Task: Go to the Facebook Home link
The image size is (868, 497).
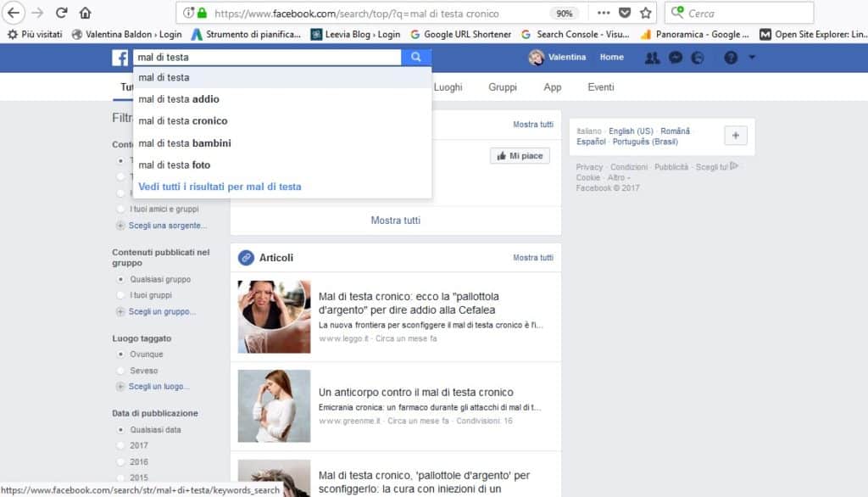Action: pos(612,57)
